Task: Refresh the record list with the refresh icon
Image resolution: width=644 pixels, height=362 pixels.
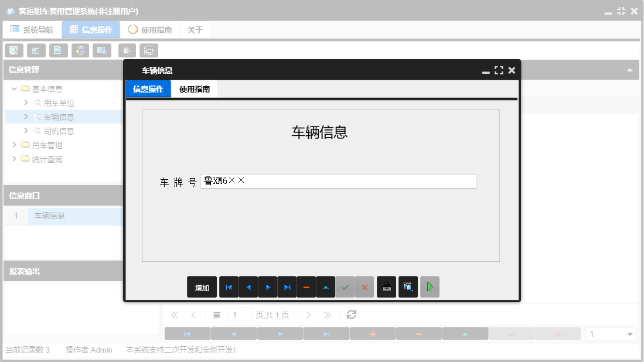Action: tap(351, 315)
